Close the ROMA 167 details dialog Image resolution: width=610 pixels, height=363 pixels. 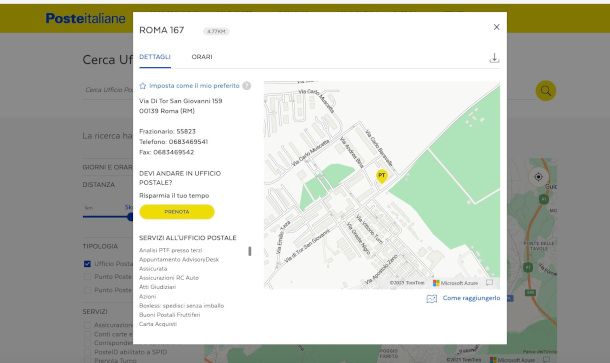[x=496, y=27]
